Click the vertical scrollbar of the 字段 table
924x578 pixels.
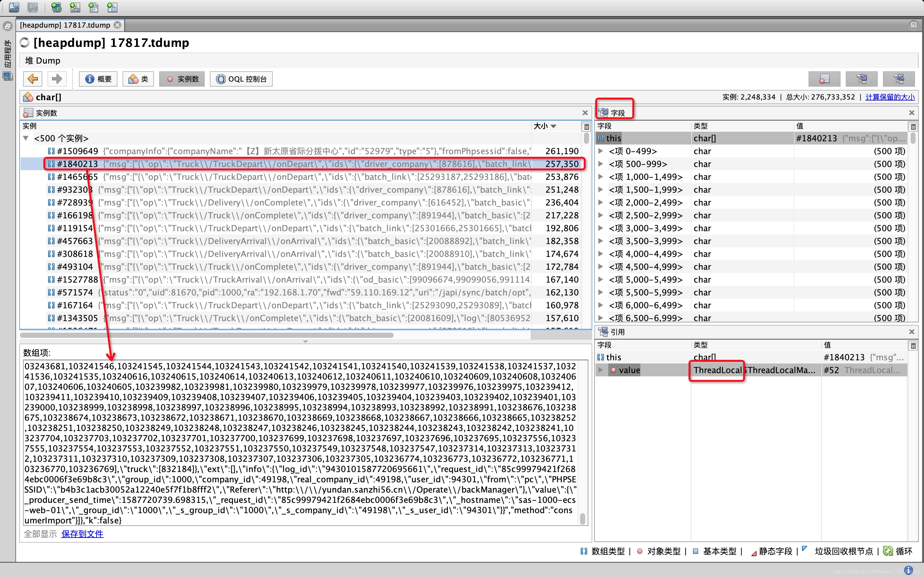[913, 138]
